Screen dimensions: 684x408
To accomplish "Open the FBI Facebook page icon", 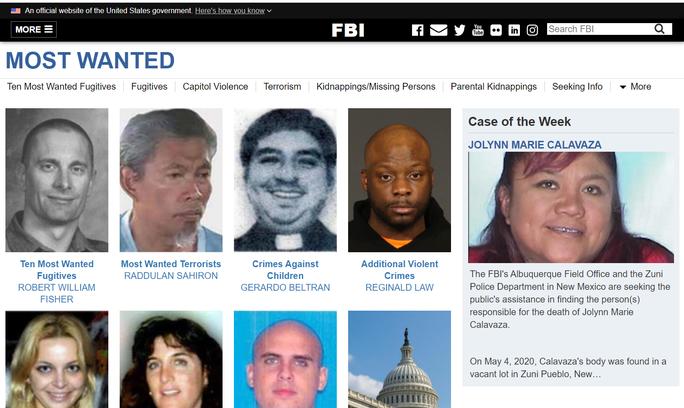I will point(417,30).
